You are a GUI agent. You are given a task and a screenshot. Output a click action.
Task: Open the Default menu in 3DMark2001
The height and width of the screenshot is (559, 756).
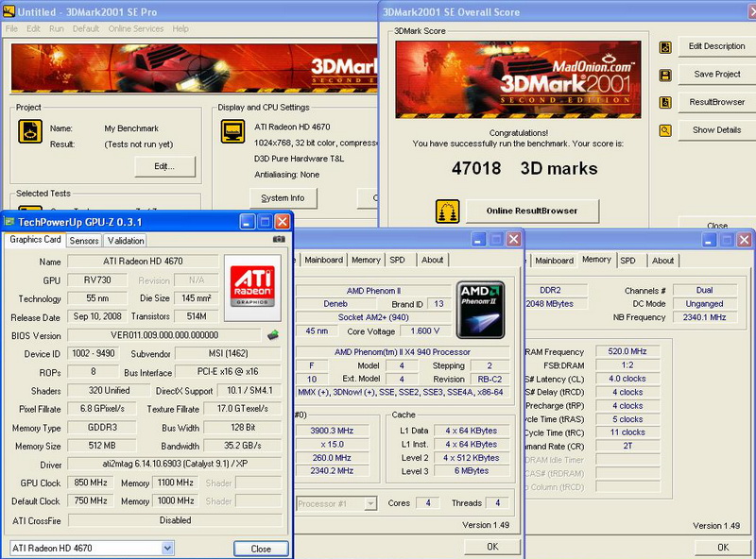(x=86, y=28)
